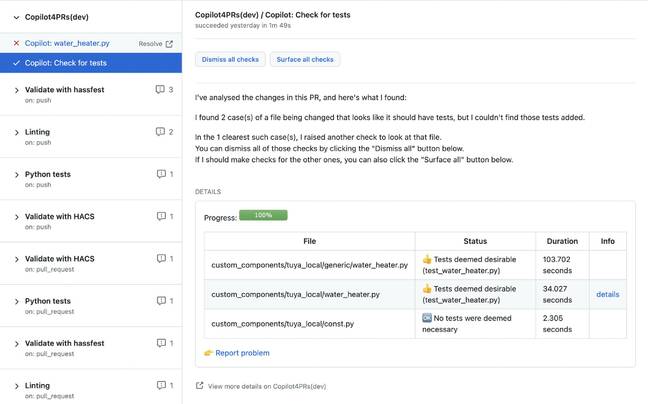
Task: Click the succeeded yesterday in 1m 49s text
Action: pos(243,26)
